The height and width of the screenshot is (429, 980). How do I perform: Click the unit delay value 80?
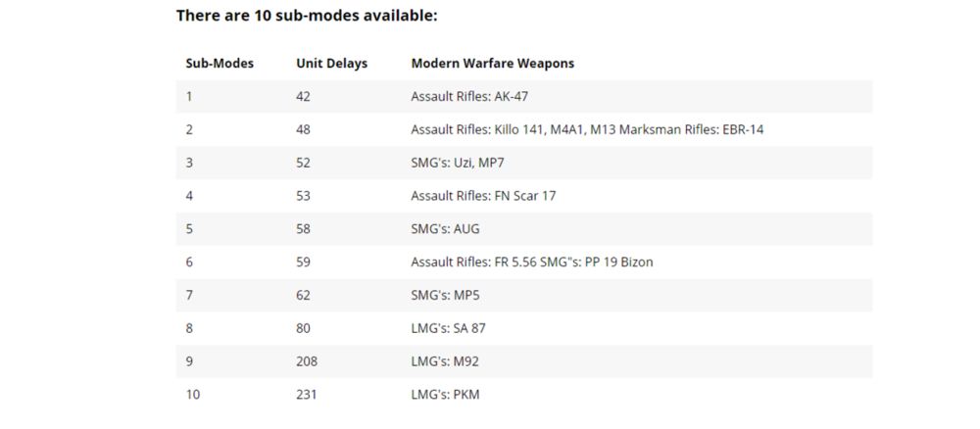tap(303, 329)
